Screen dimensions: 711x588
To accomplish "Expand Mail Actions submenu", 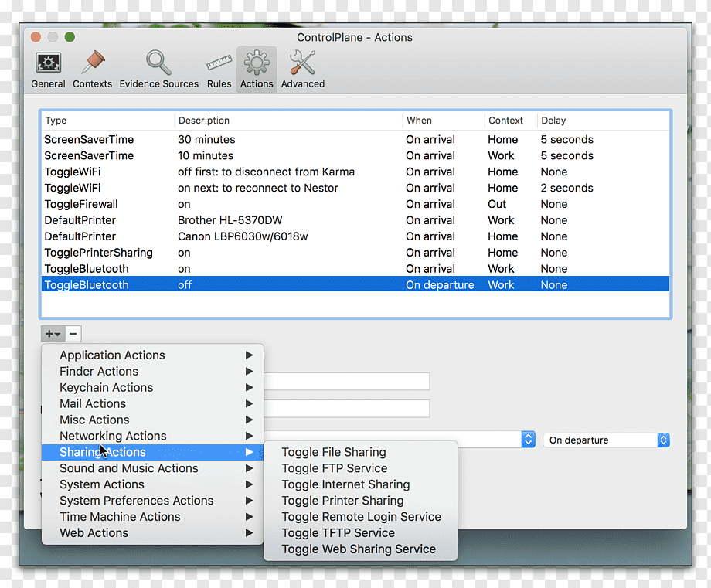I will [152, 403].
